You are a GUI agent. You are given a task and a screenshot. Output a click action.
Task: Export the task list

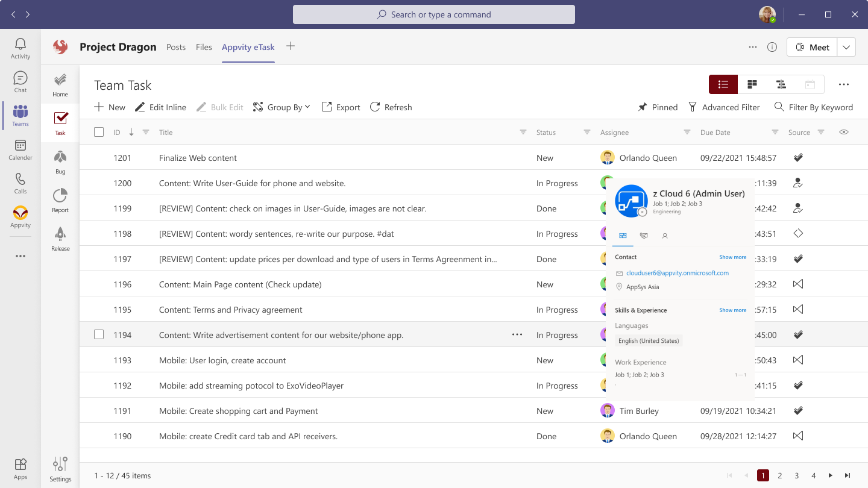340,107
